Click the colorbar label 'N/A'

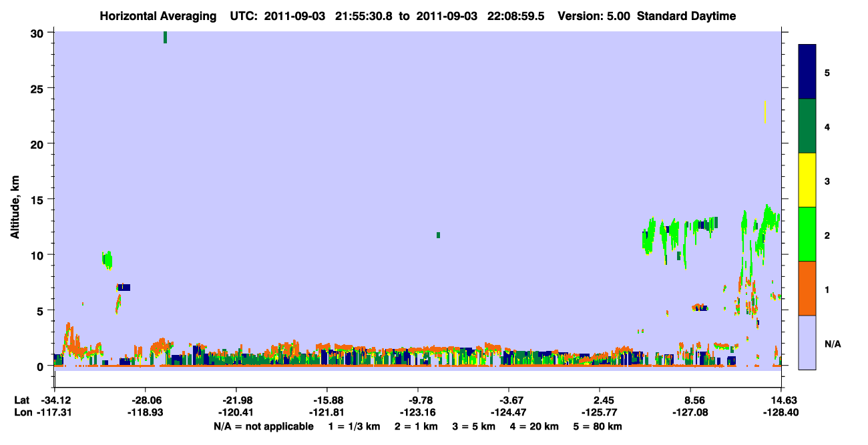(833, 344)
